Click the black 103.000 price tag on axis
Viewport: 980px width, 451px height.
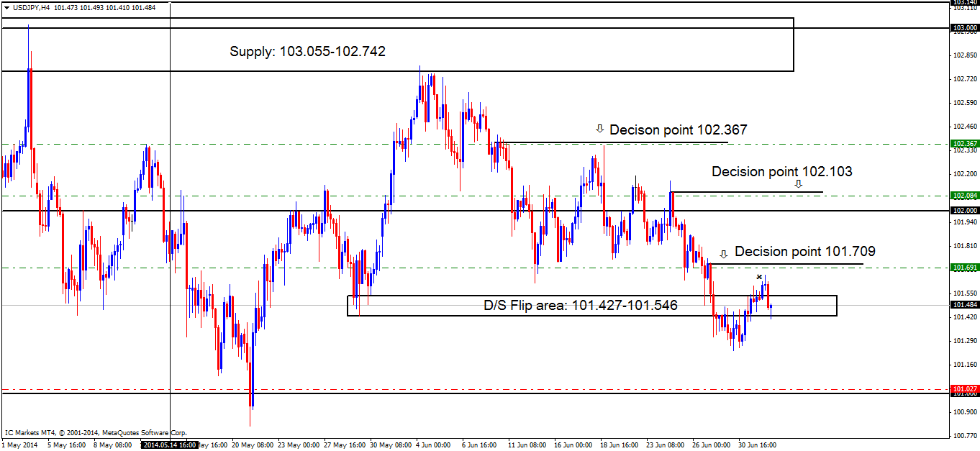point(965,28)
